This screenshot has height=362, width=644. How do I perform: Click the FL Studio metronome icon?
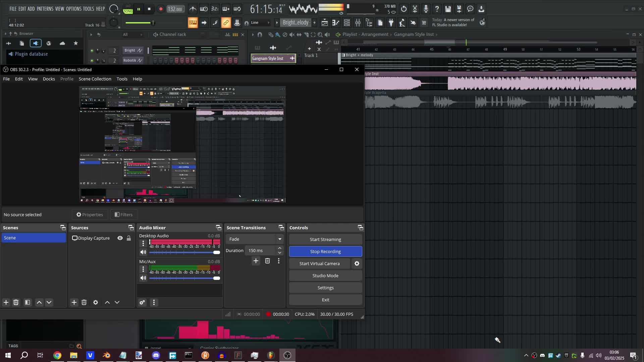[x=193, y=9]
